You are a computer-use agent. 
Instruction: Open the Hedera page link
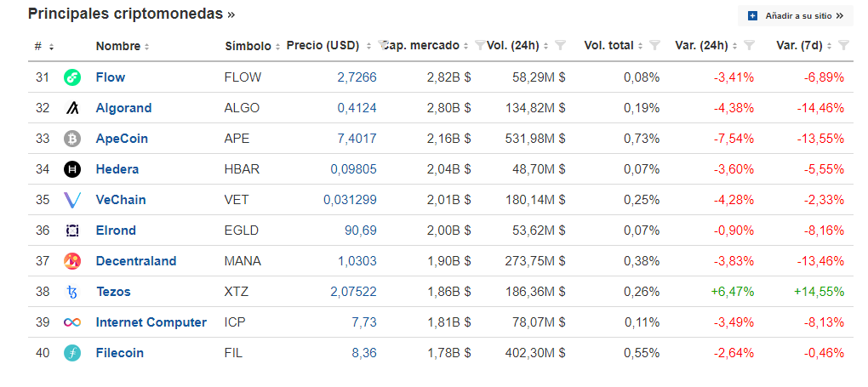[117, 169]
